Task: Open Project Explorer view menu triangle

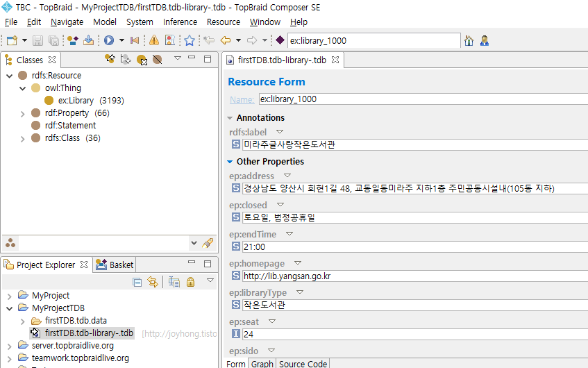Action: click(210, 281)
